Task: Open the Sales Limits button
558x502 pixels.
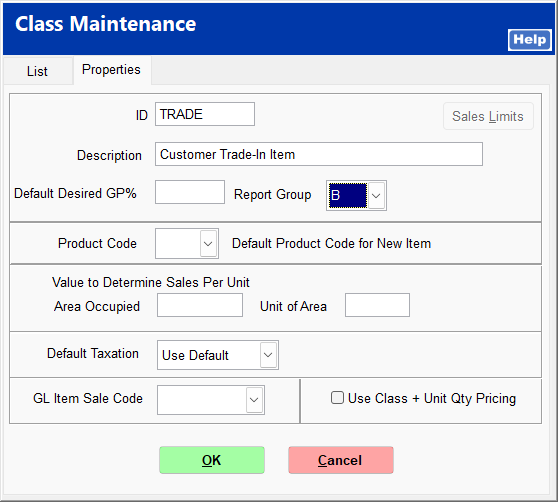Action: tap(488, 116)
